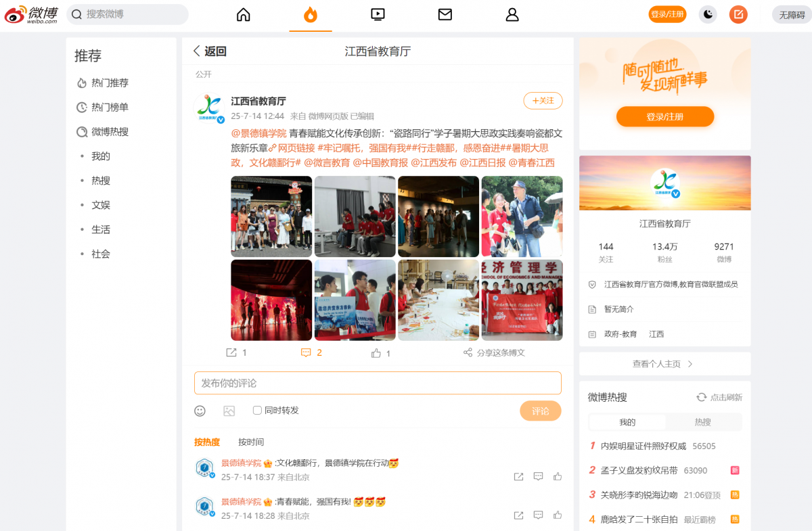Open 生活 in the left sidebar
This screenshot has height=531, width=812.
coord(101,229)
